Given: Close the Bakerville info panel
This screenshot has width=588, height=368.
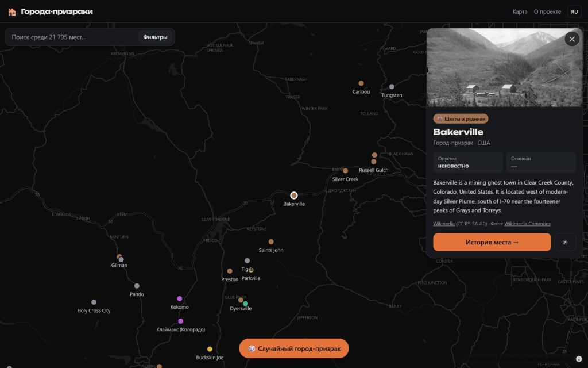Looking at the screenshot, I should point(571,39).
